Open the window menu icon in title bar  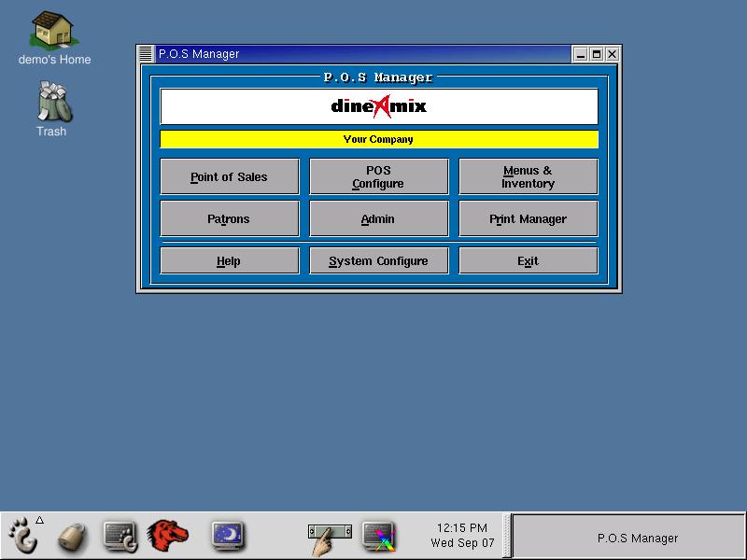[x=146, y=54]
